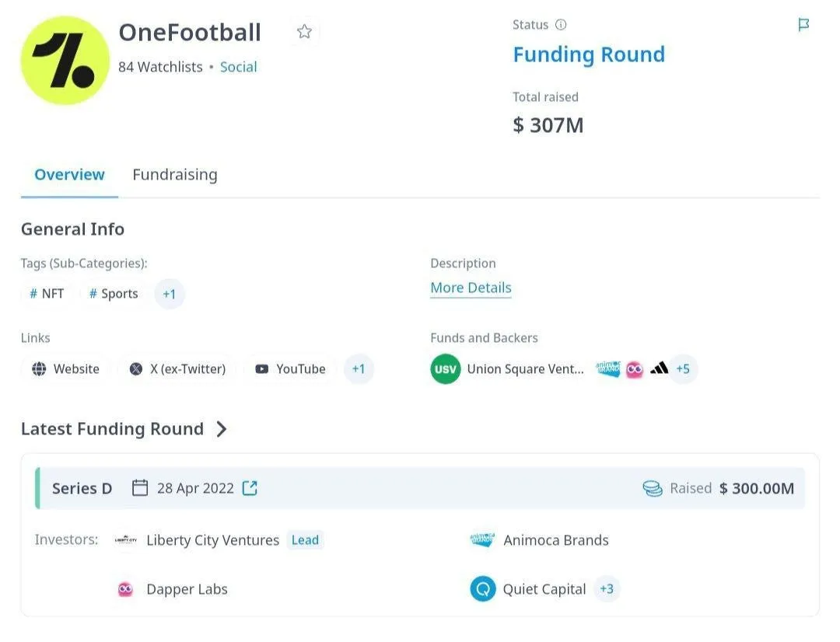Open the YouTube channel link
The width and height of the screenshot is (840, 642).
[x=290, y=369]
